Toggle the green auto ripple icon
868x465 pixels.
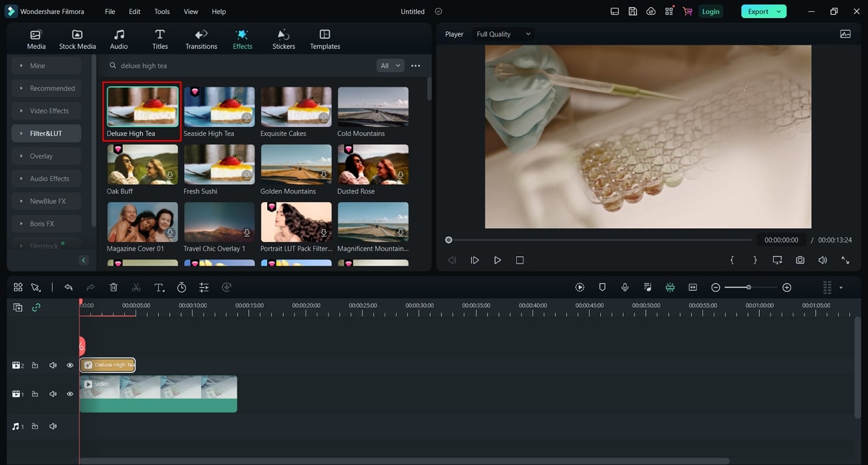coord(670,288)
